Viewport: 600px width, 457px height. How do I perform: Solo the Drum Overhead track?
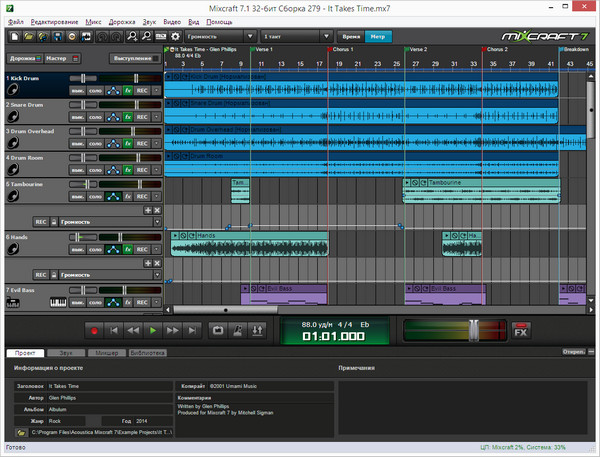pos(95,143)
